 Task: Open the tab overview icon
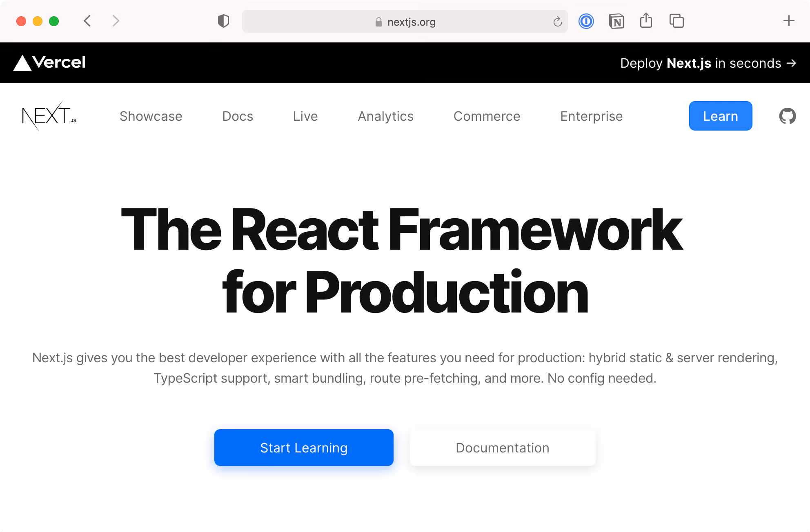click(676, 21)
